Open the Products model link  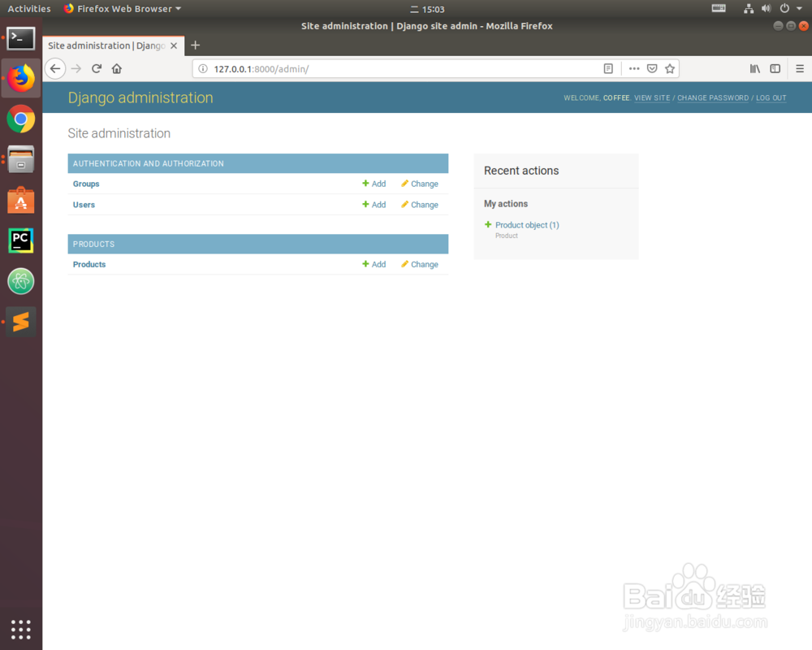pos(89,264)
